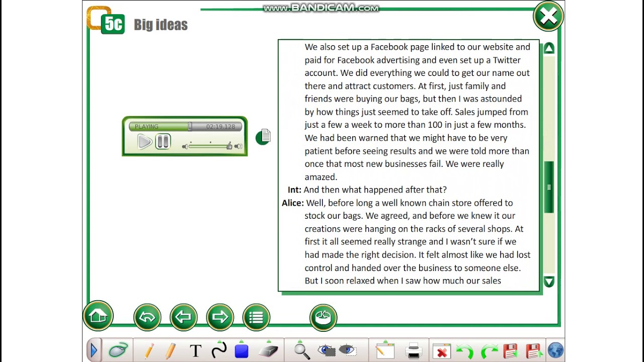Select the mouse pointer tool

pyautogui.click(x=118, y=350)
